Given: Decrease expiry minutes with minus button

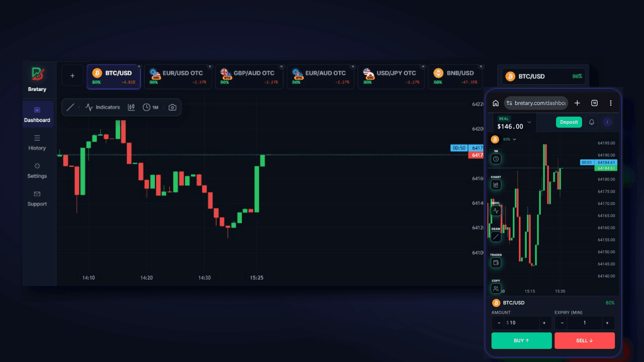Looking at the screenshot, I should 562,323.
